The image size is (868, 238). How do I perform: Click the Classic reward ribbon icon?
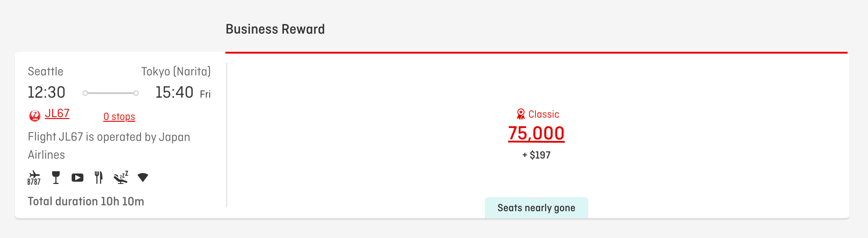click(521, 114)
